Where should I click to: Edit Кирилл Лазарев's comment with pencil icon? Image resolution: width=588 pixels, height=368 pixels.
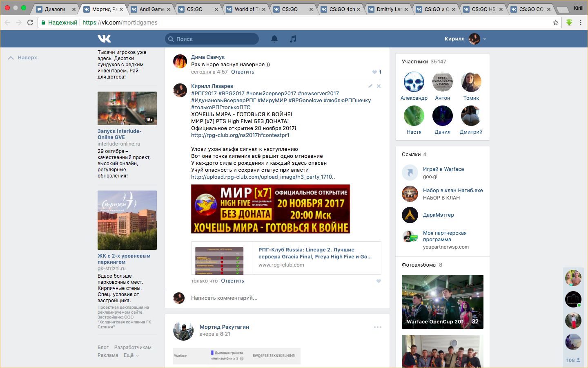coord(370,86)
